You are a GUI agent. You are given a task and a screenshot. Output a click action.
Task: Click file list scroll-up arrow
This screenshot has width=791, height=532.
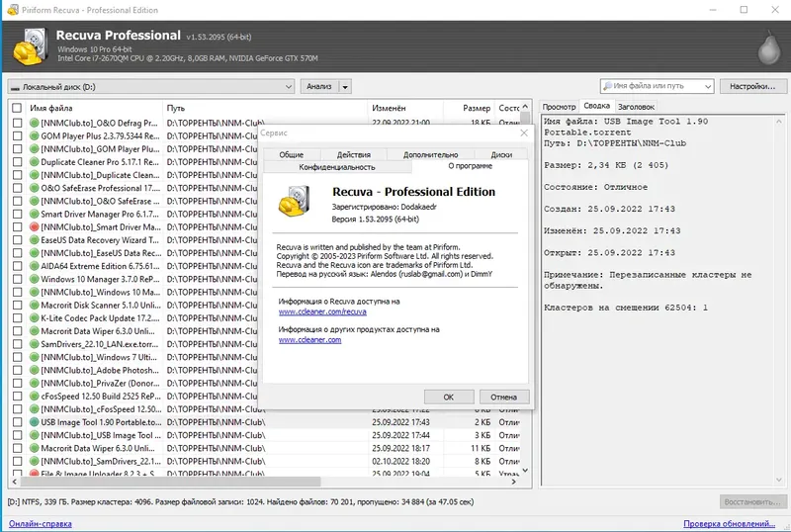click(x=525, y=107)
